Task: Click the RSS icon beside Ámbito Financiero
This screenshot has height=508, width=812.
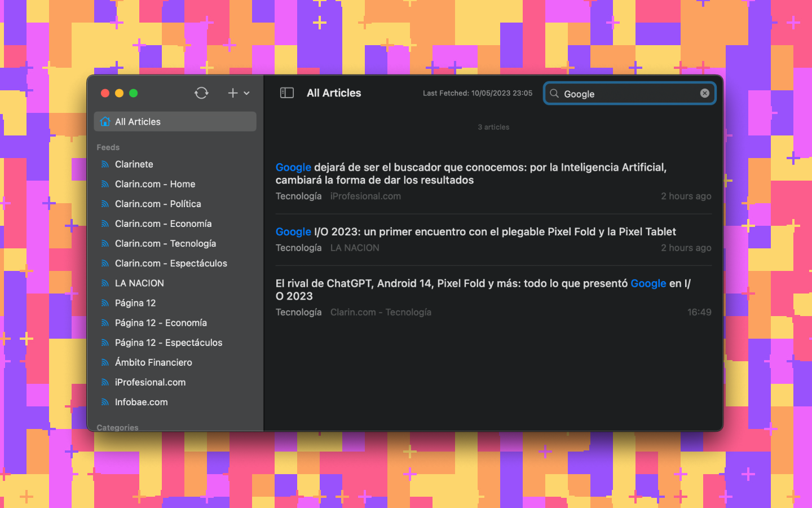Action: 105,362
